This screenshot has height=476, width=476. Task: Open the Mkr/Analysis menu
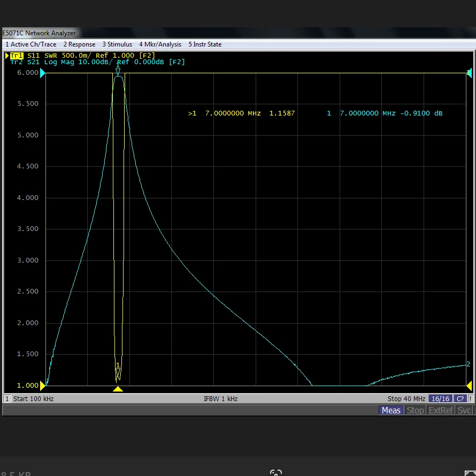tap(160, 44)
